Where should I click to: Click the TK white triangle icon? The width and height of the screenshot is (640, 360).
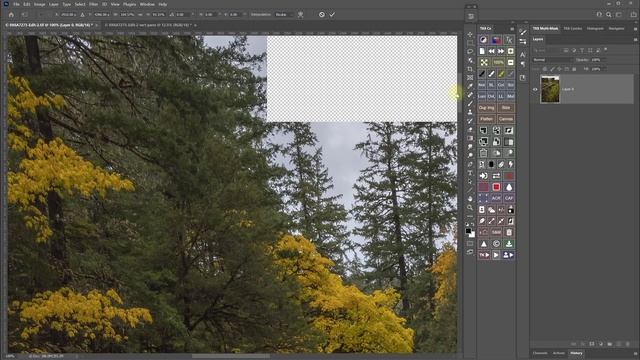click(484, 244)
